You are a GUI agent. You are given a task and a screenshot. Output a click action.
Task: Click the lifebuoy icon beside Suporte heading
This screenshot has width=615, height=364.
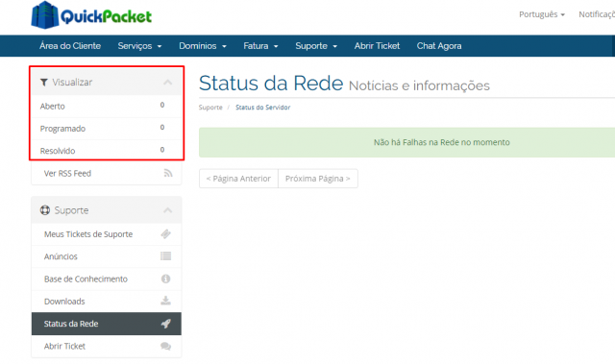click(45, 210)
